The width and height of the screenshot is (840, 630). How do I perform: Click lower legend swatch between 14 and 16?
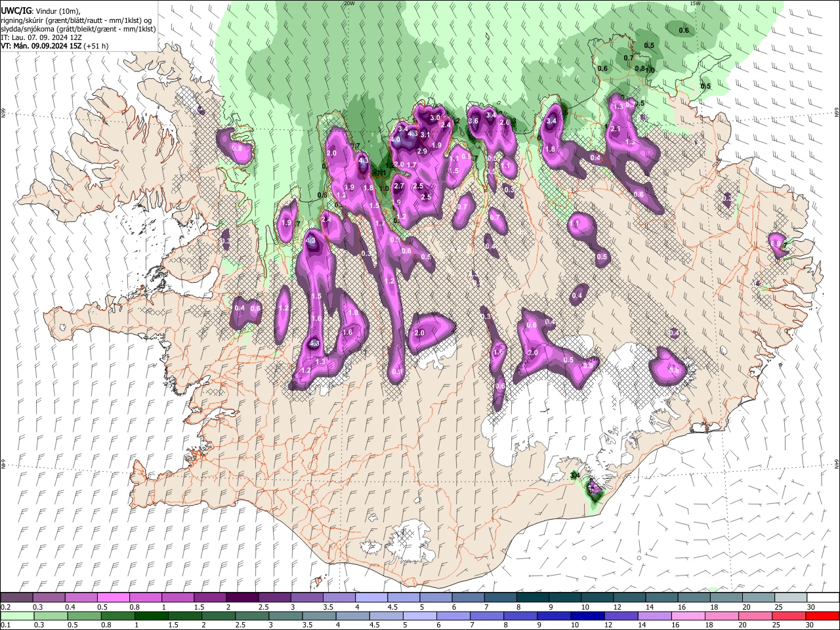point(655,616)
